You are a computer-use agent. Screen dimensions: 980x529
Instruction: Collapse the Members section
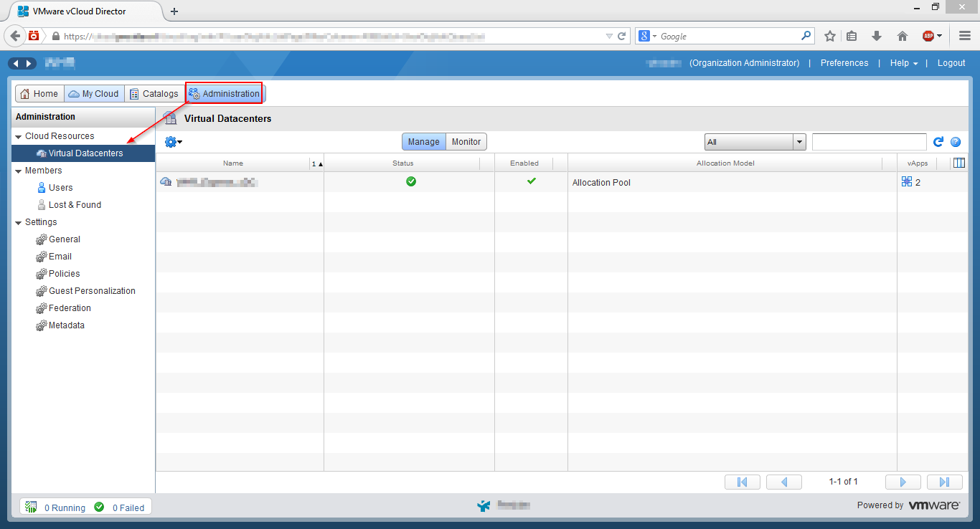point(19,171)
